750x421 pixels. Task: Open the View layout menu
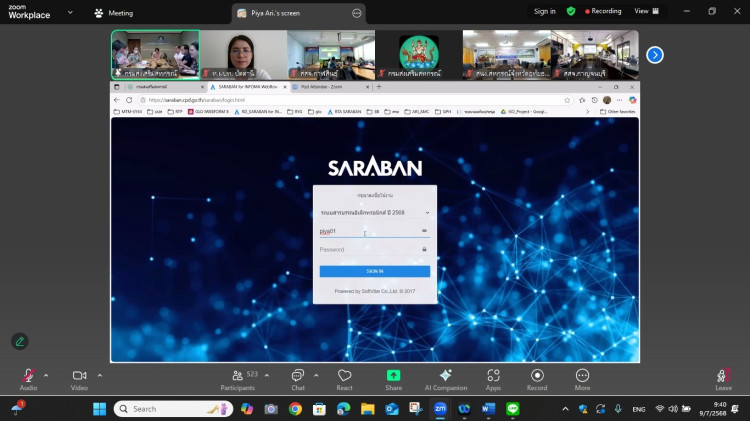(646, 11)
